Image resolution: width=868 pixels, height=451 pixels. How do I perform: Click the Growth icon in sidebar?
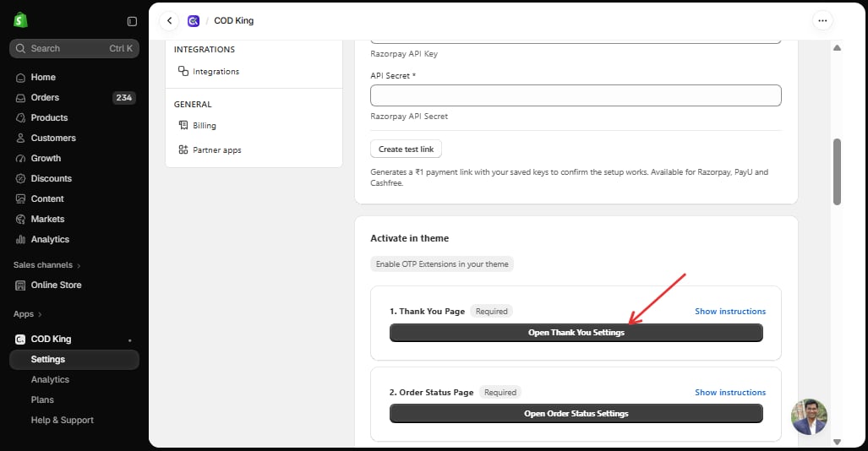20,159
